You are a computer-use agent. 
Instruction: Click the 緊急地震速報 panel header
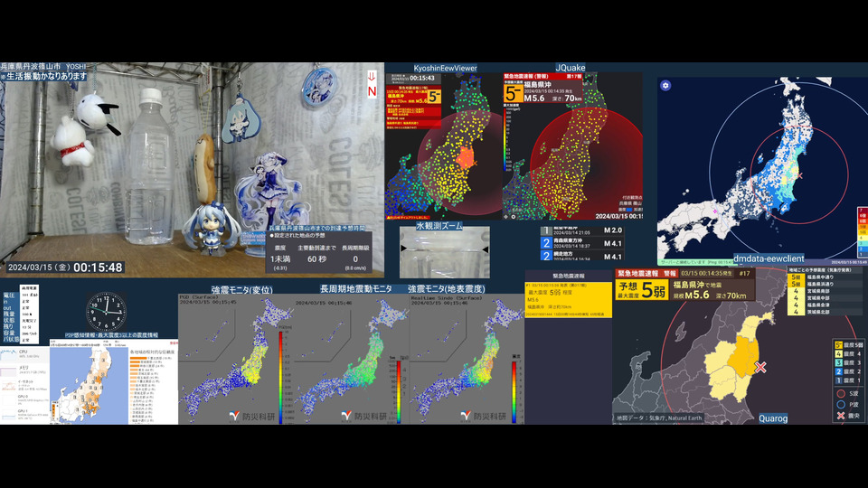tap(568, 276)
